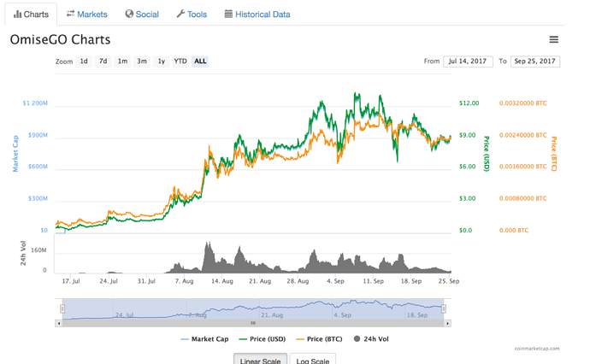
Task: Click the 18. Sep date axis label
Action: point(411,281)
